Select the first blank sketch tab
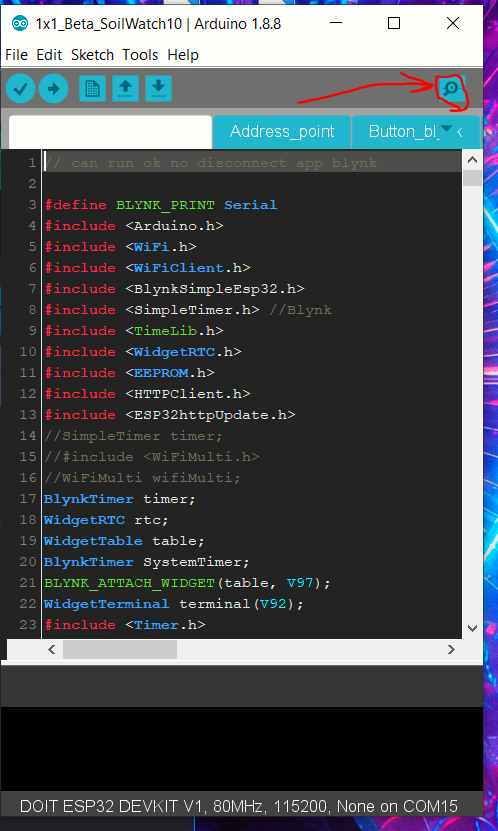This screenshot has width=498, height=831. pos(110,132)
